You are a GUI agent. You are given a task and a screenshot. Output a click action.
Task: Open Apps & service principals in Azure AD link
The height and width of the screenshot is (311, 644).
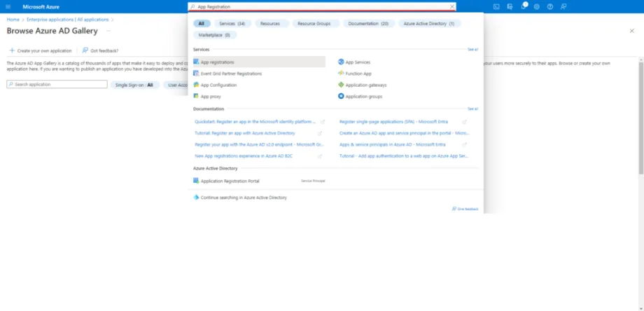(392, 144)
